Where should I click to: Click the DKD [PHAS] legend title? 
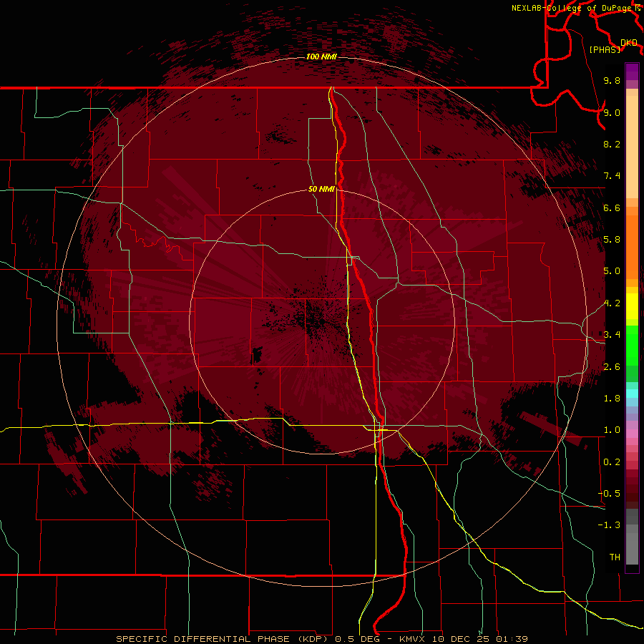(613, 46)
